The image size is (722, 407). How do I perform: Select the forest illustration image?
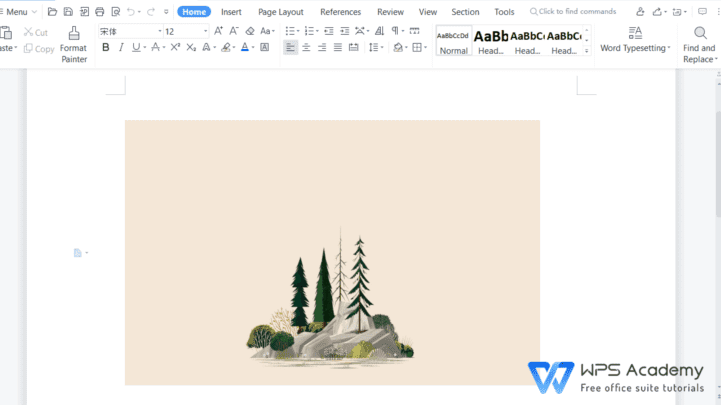pos(332,252)
